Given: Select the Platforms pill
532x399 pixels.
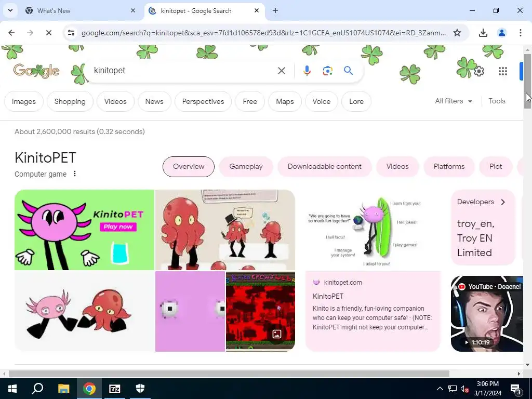Looking at the screenshot, I should pyautogui.click(x=449, y=167).
